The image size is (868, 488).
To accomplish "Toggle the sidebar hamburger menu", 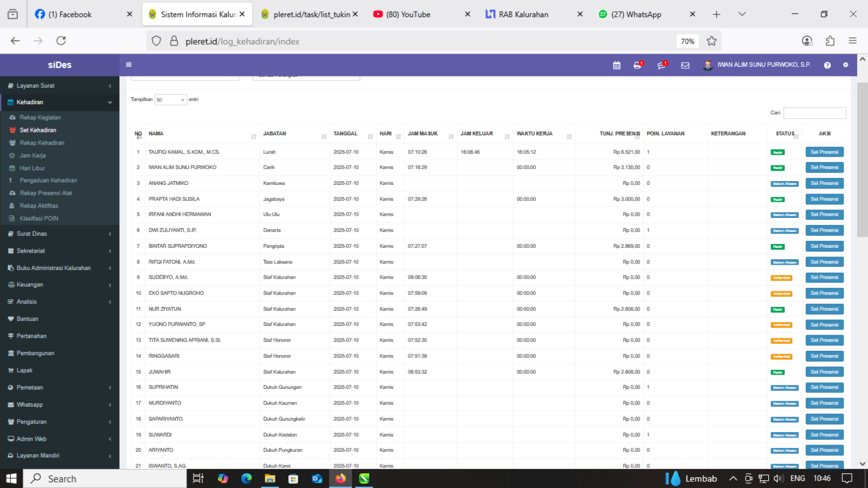I will [128, 65].
